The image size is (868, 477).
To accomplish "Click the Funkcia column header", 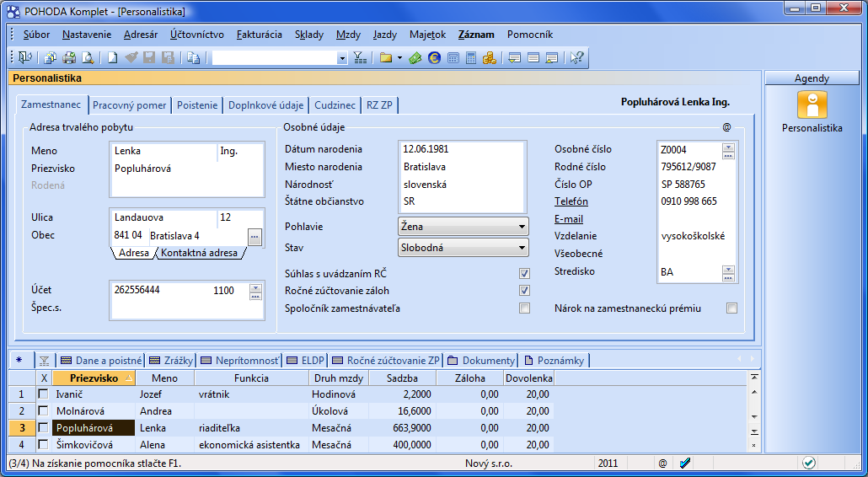I will click(251, 378).
